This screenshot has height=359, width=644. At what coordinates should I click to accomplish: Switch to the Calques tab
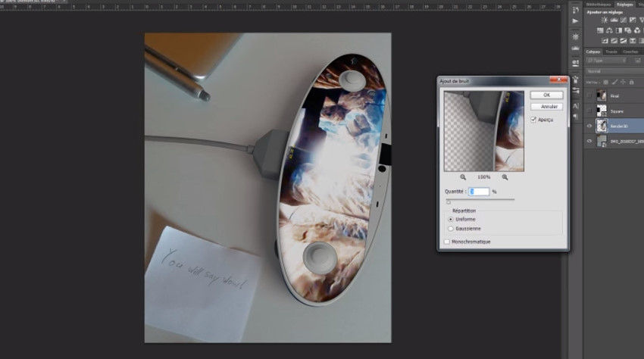(x=593, y=52)
